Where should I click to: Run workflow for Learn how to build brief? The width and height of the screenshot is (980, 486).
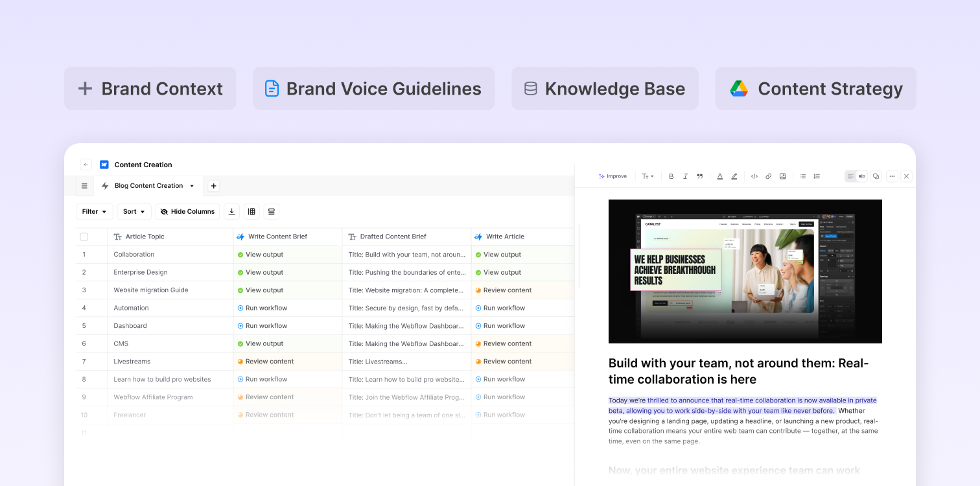262,379
